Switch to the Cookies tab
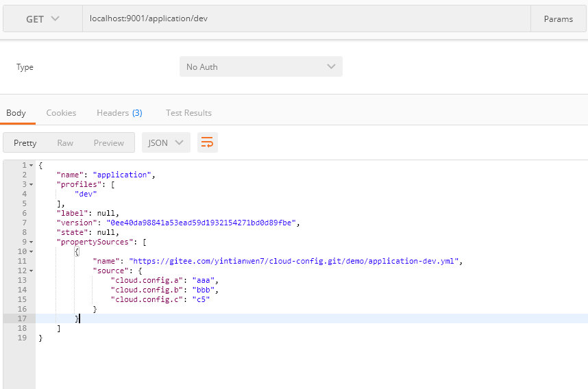 [x=61, y=113]
